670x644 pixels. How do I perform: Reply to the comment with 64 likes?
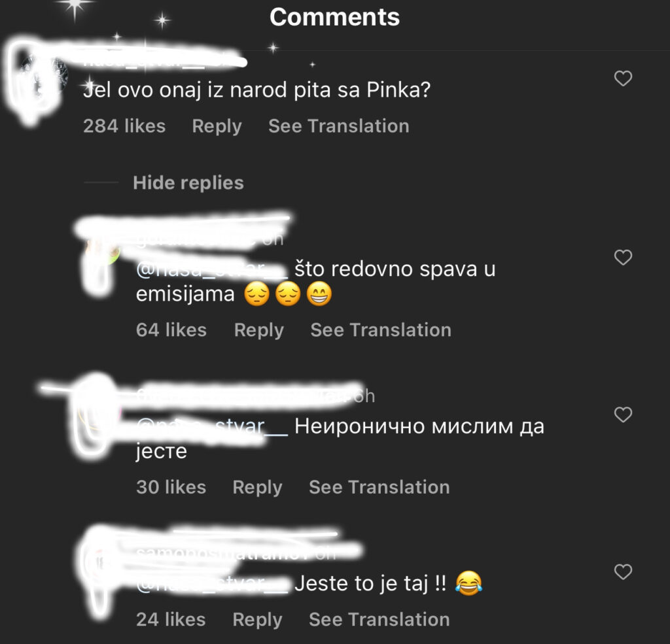259,330
